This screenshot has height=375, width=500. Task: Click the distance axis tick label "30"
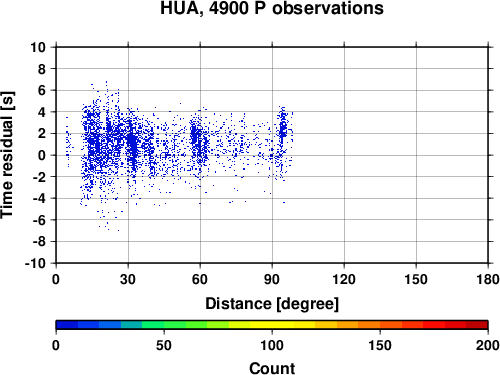[x=128, y=279]
